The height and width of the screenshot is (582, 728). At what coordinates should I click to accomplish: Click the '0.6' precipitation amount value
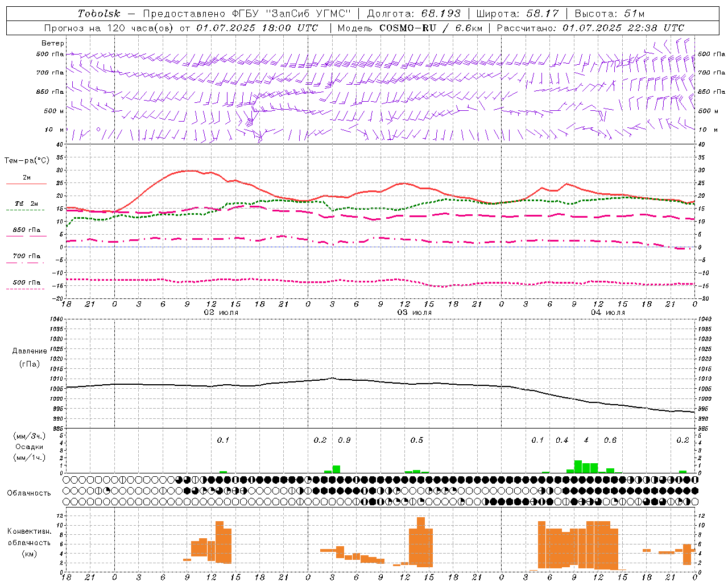tap(610, 440)
